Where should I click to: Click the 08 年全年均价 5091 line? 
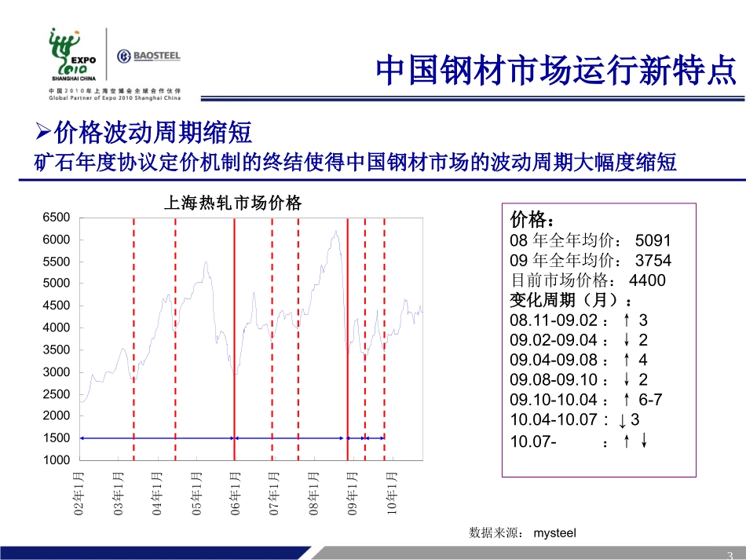point(591,240)
